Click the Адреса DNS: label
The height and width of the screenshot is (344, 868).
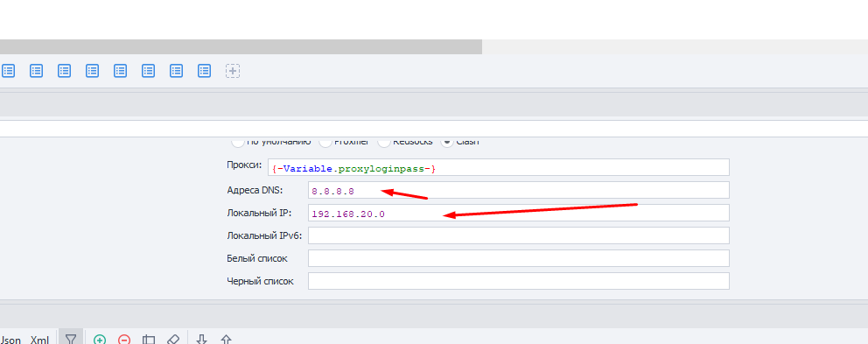pyautogui.click(x=255, y=190)
